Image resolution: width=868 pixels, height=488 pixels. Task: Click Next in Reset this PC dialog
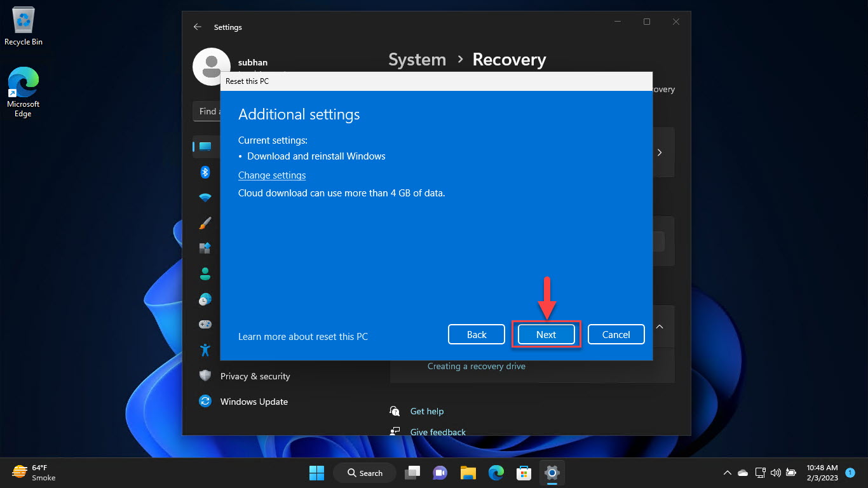pyautogui.click(x=546, y=334)
